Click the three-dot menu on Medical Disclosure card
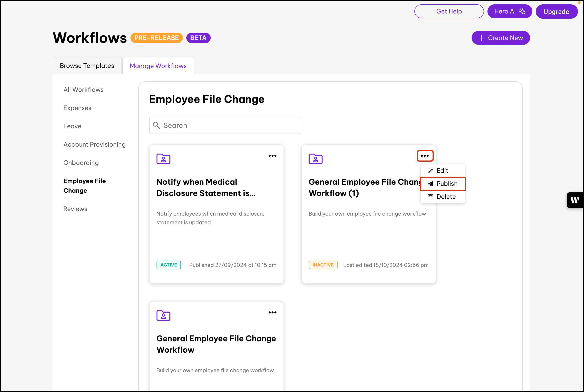 point(272,156)
